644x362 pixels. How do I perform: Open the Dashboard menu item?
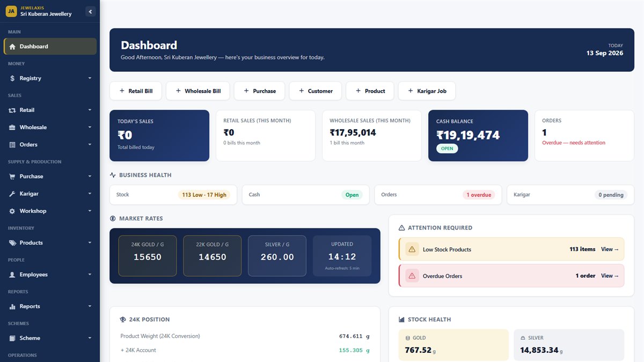(x=50, y=47)
